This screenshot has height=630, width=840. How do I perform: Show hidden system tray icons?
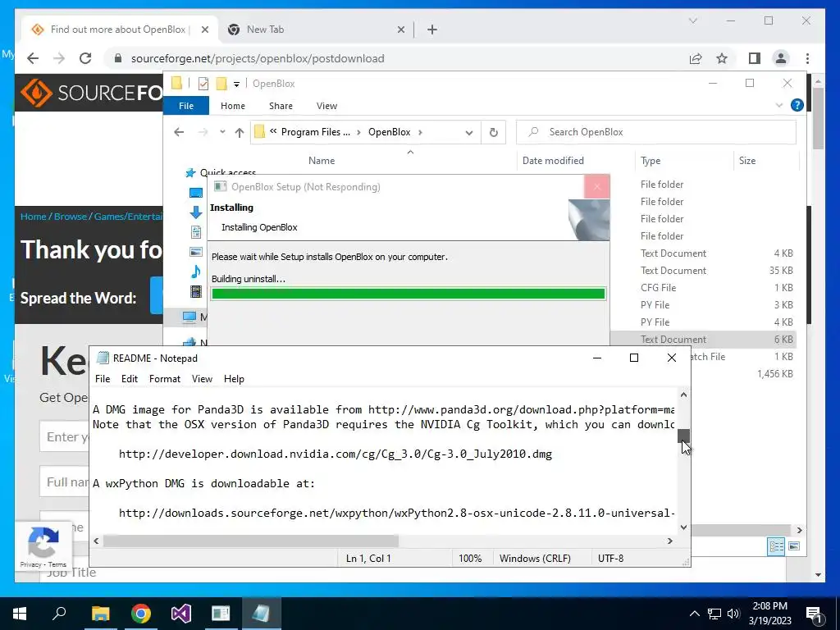(694, 614)
